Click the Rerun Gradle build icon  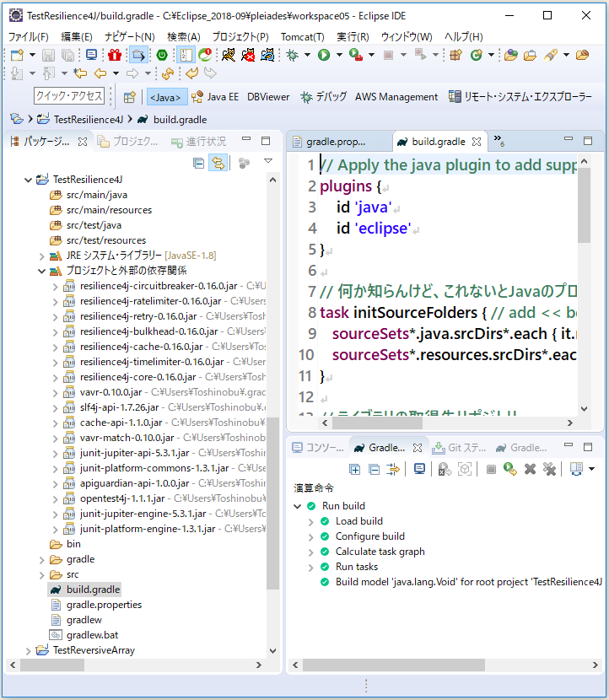(x=509, y=469)
